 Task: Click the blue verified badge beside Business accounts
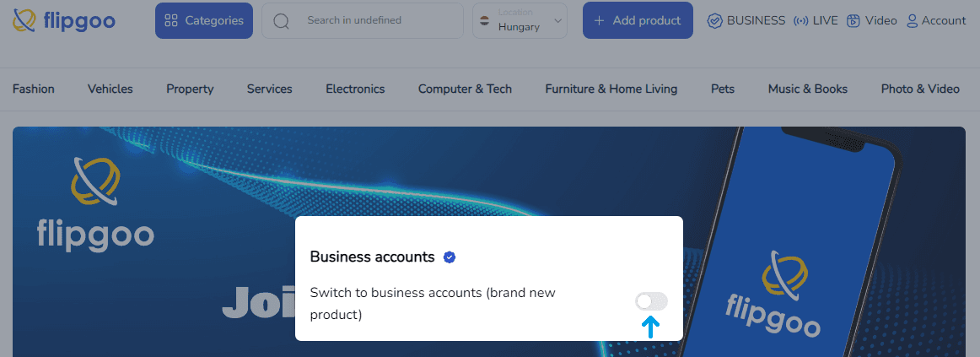point(450,257)
